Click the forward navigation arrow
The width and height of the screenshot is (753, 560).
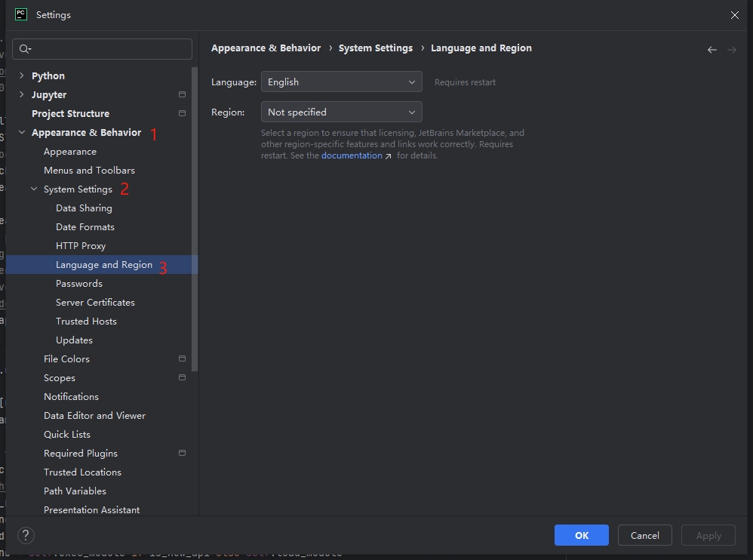click(731, 50)
